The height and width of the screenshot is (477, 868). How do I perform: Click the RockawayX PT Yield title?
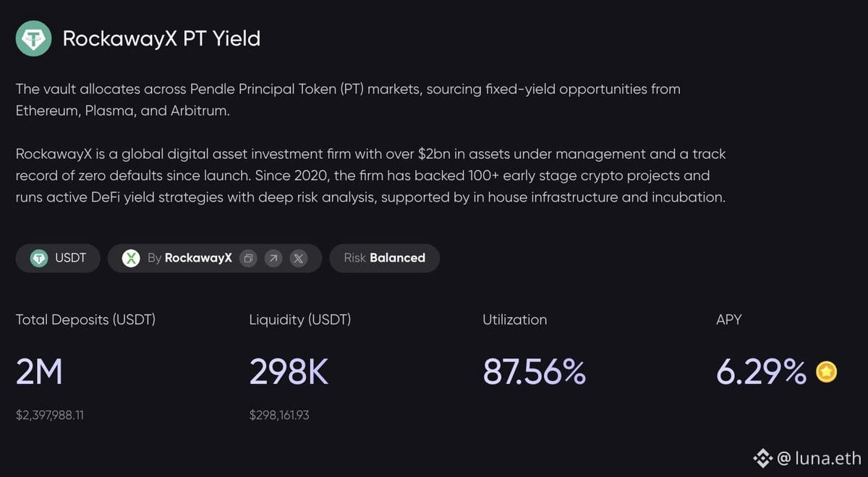(161, 38)
